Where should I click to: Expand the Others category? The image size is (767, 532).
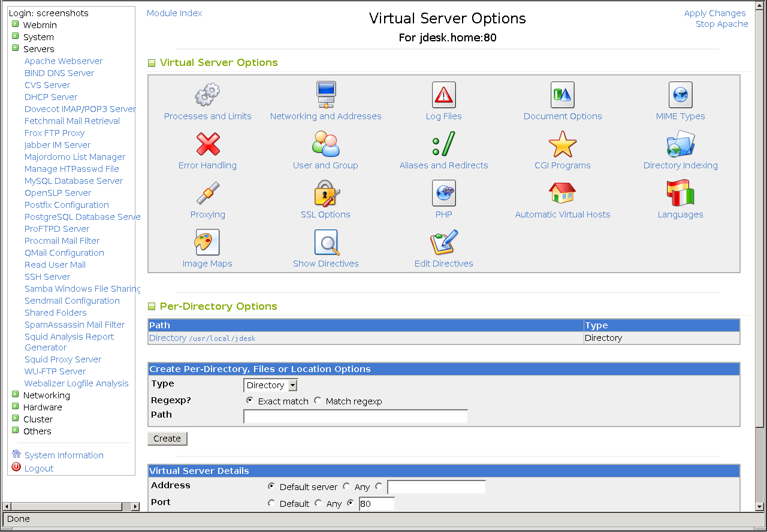tap(16, 431)
